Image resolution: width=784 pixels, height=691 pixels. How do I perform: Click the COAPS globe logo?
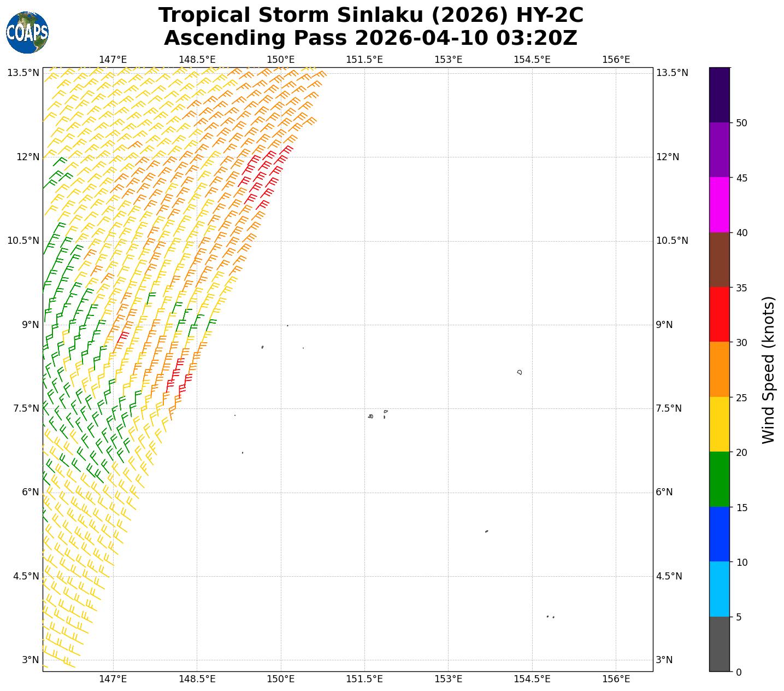(x=27, y=33)
